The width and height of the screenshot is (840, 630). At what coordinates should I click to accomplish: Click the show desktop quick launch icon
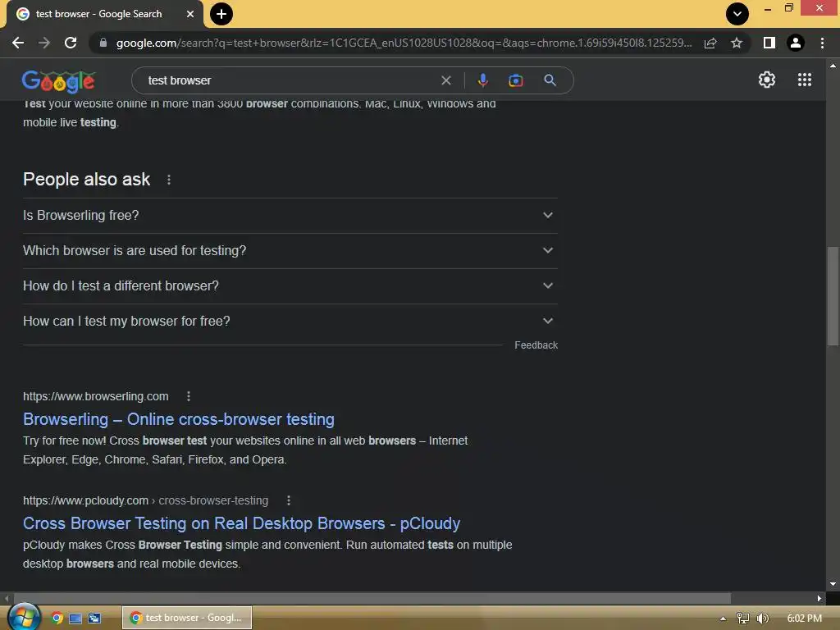point(75,619)
